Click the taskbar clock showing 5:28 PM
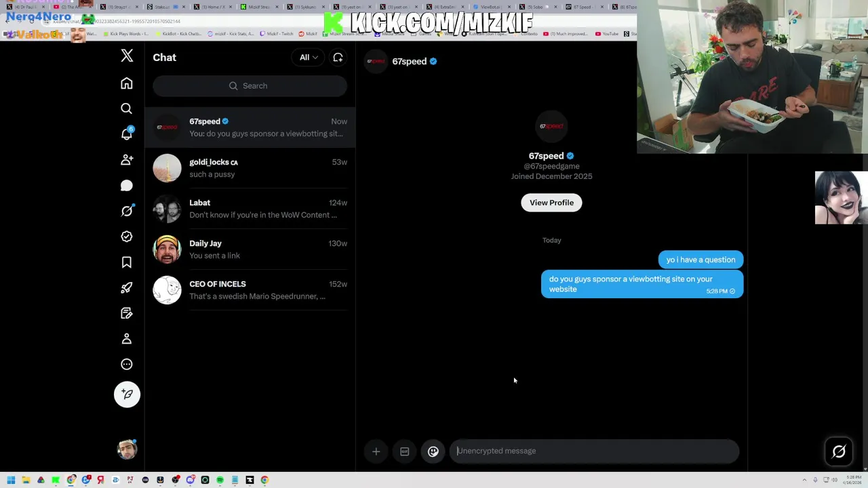The height and width of the screenshot is (488, 868). pyautogui.click(x=852, y=480)
